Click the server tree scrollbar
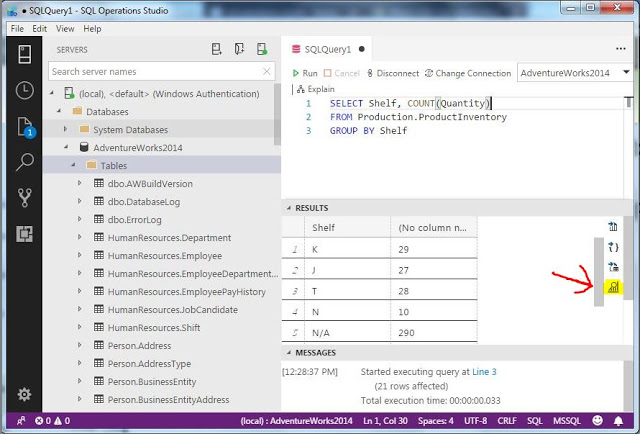Screen dimensions: 640x434 point(277,114)
